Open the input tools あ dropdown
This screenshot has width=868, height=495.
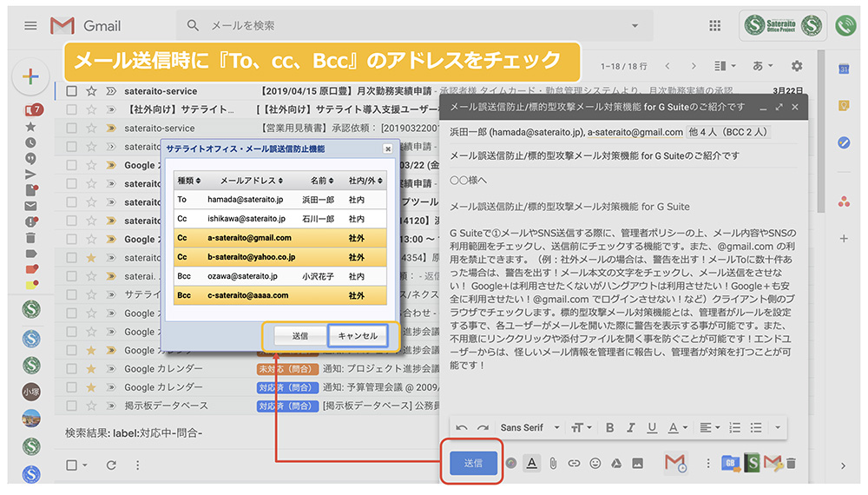coord(763,66)
